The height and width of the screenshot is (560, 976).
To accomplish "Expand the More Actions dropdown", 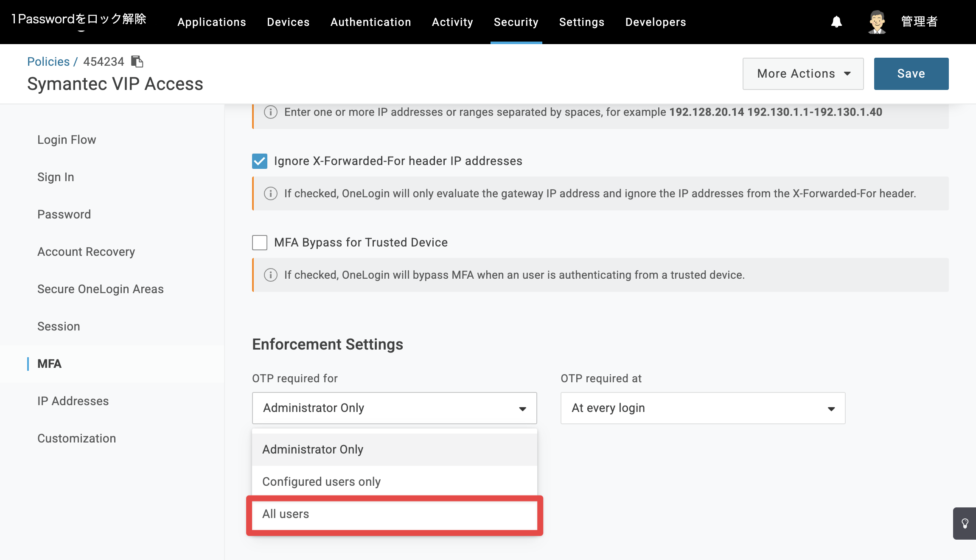I will pos(803,74).
